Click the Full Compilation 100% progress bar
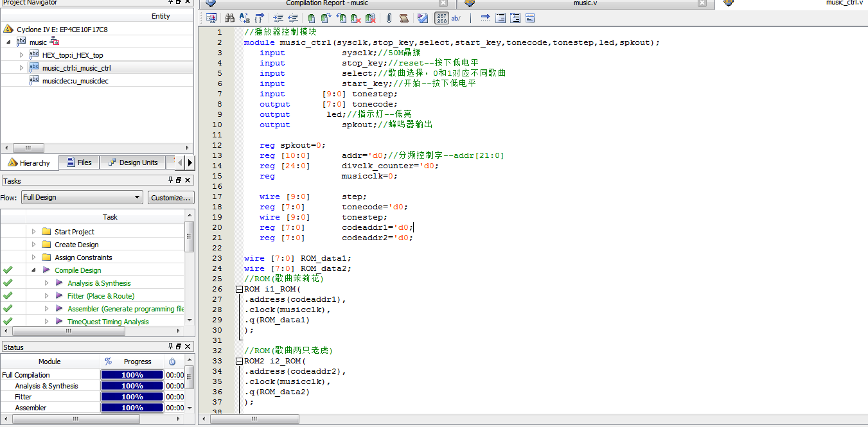The width and height of the screenshot is (868, 427). pos(132,375)
